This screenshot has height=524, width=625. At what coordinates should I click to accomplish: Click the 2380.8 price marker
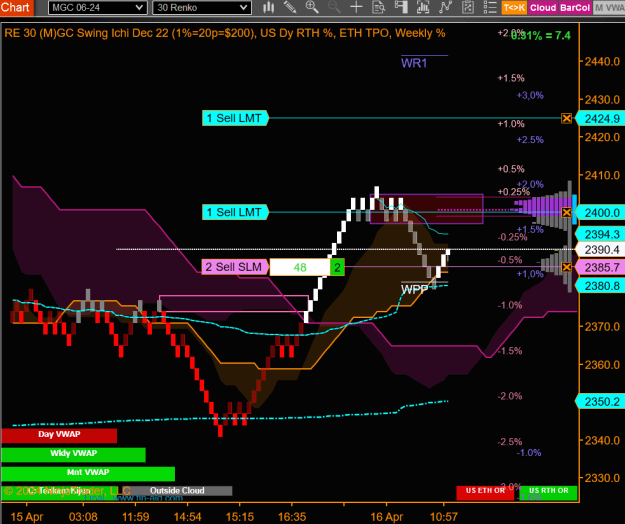pyautogui.click(x=601, y=286)
